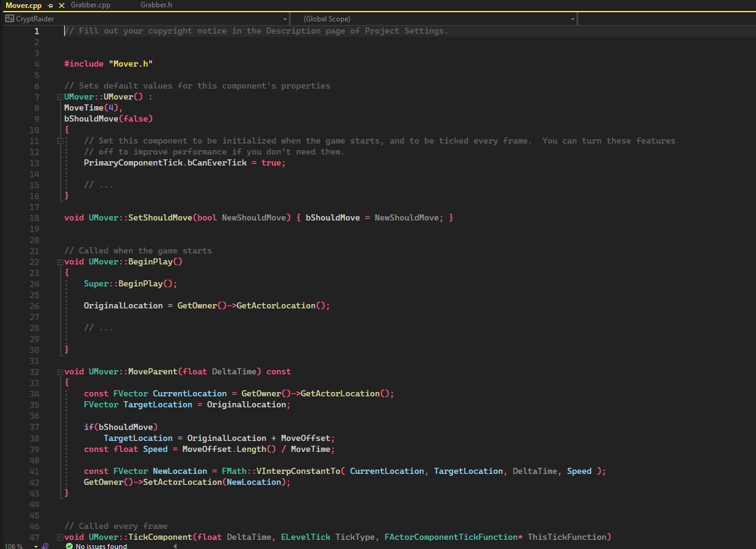
Task: Switch to the Grabber.cpp tab
Action: click(x=90, y=5)
